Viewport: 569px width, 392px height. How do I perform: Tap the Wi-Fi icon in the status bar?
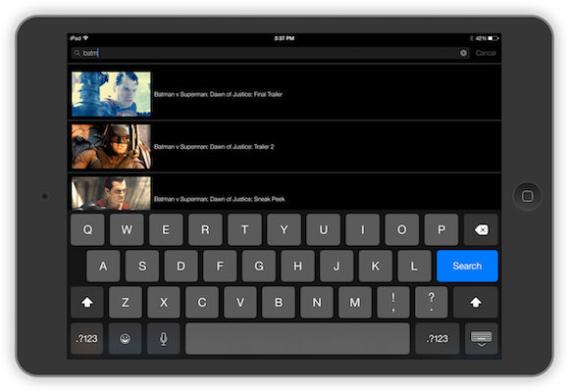(85, 38)
